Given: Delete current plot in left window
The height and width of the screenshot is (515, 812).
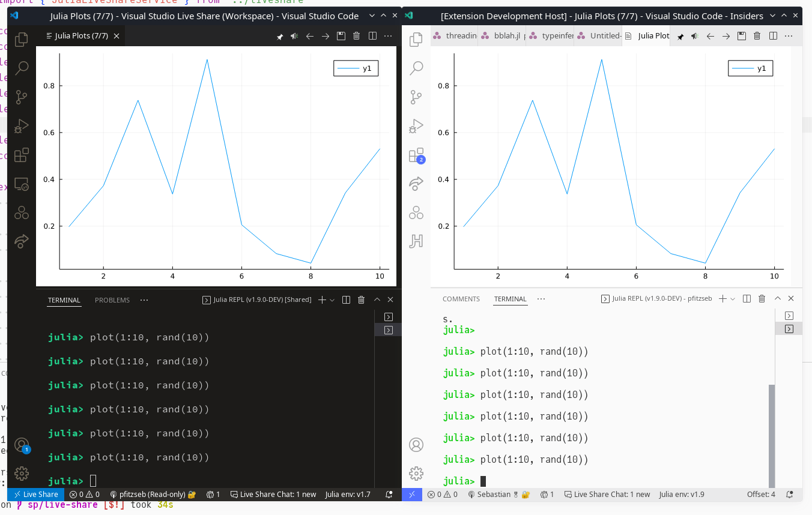Looking at the screenshot, I should coord(357,37).
